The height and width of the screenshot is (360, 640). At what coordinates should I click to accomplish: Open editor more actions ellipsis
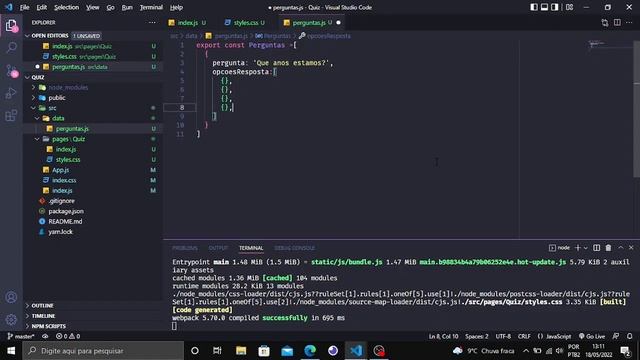pyautogui.click(x=629, y=22)
